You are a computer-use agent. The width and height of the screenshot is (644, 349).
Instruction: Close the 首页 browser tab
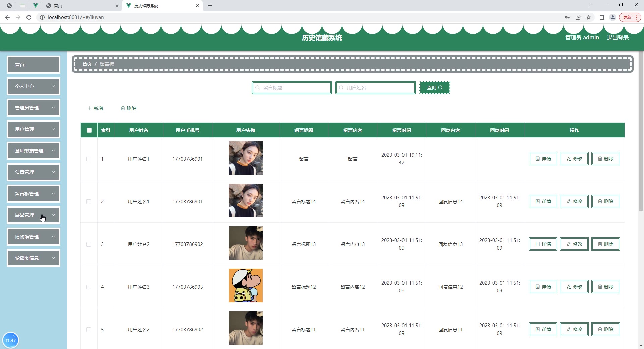click(117, 6)
